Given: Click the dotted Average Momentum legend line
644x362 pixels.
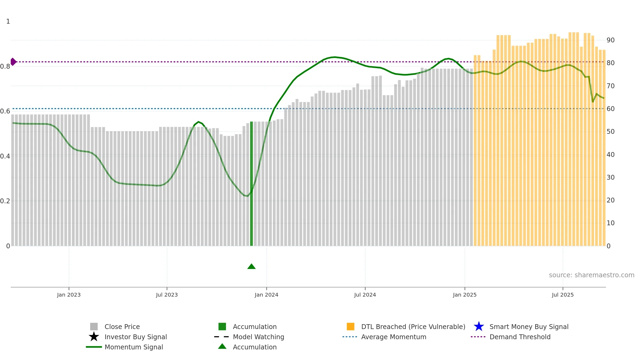Looking at the screenshot, I should click(350, 337).
